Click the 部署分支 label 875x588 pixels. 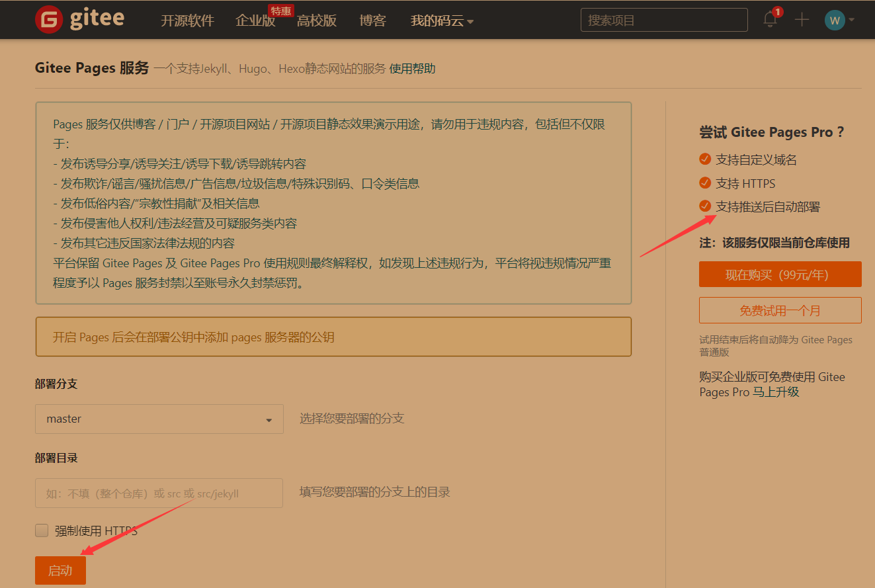click(x=56, y=384)
